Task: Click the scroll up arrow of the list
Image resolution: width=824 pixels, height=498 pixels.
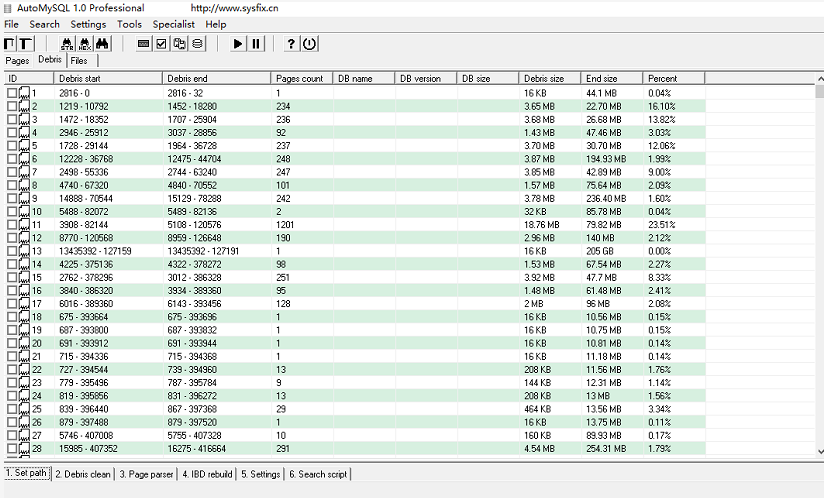Action: pyautogui.click(x=820, y=78)
